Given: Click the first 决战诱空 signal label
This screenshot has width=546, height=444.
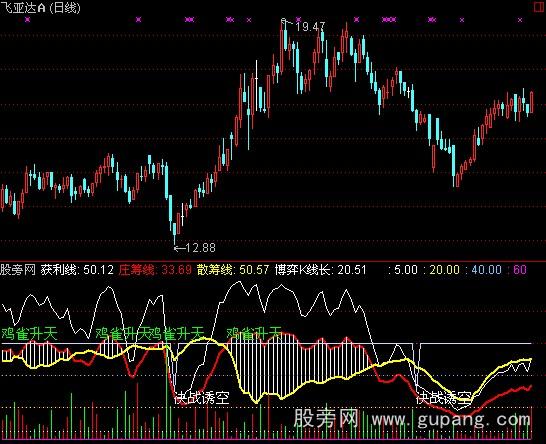Looking at the screenshot, I should pyautogui.click(x=202, y=398).
